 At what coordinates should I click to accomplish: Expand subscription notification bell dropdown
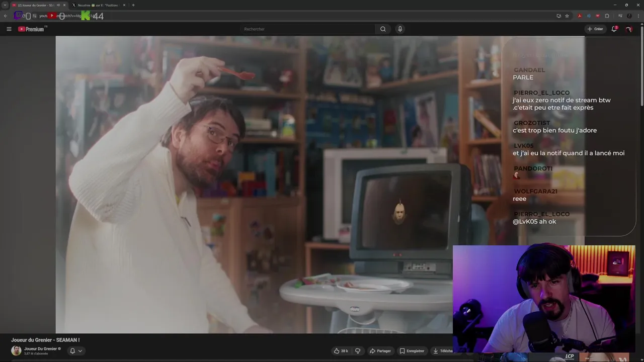(x=75, y=351)
